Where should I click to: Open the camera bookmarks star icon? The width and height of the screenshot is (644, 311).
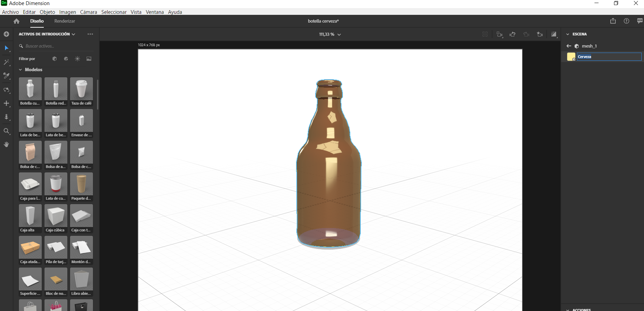point(540,34)
